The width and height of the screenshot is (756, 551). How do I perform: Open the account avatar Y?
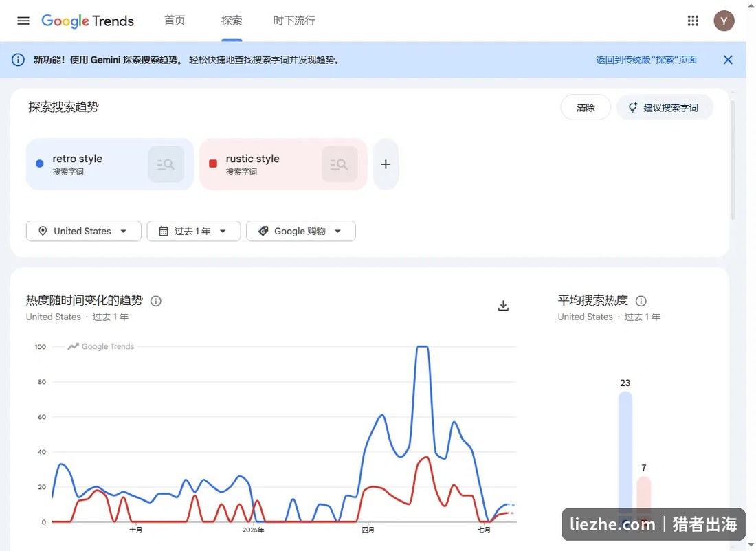click(x=724, y=21)
